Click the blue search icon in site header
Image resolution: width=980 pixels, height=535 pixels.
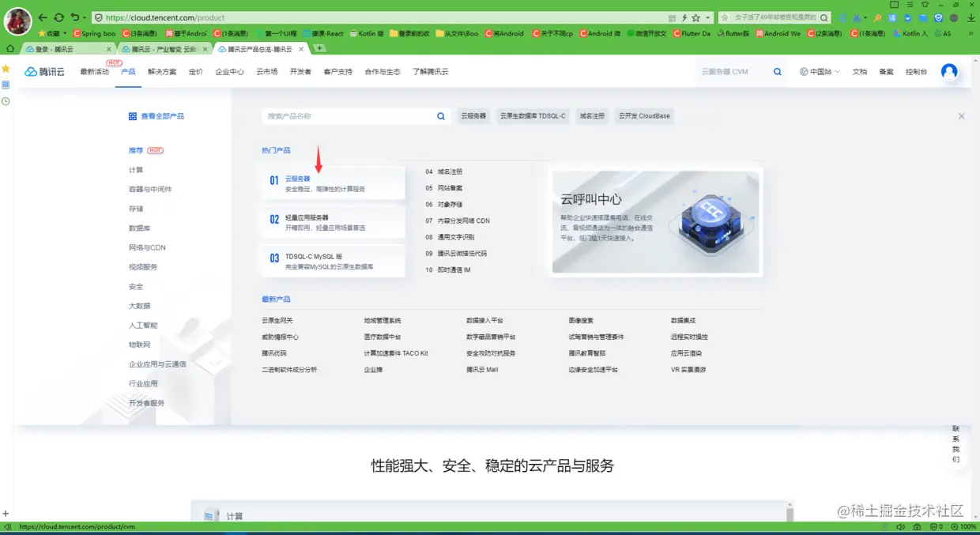[x=778, y=72]
